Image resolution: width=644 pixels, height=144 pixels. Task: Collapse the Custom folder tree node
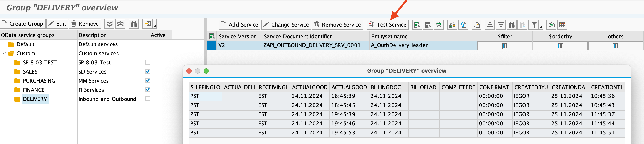[x=4, y=54]
